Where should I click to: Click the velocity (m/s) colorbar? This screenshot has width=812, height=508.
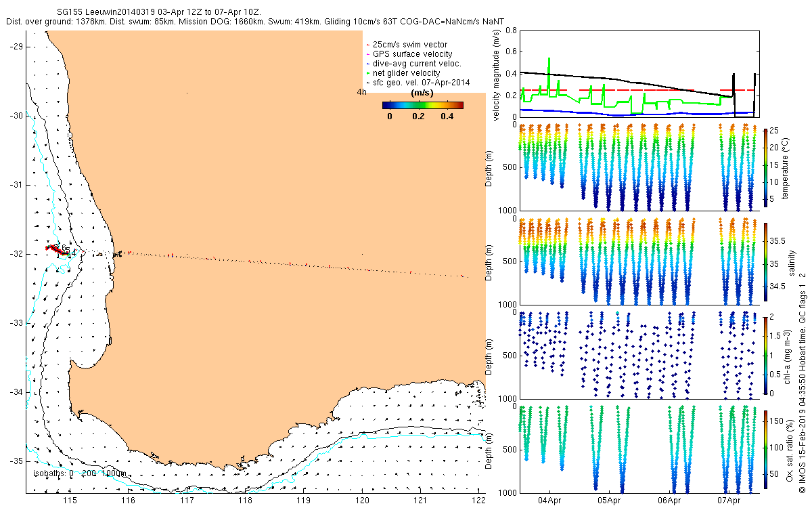(422, 105)
